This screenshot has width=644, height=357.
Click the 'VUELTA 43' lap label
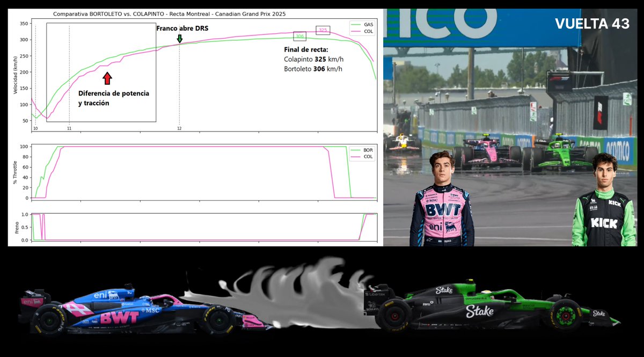pos(592,24)
